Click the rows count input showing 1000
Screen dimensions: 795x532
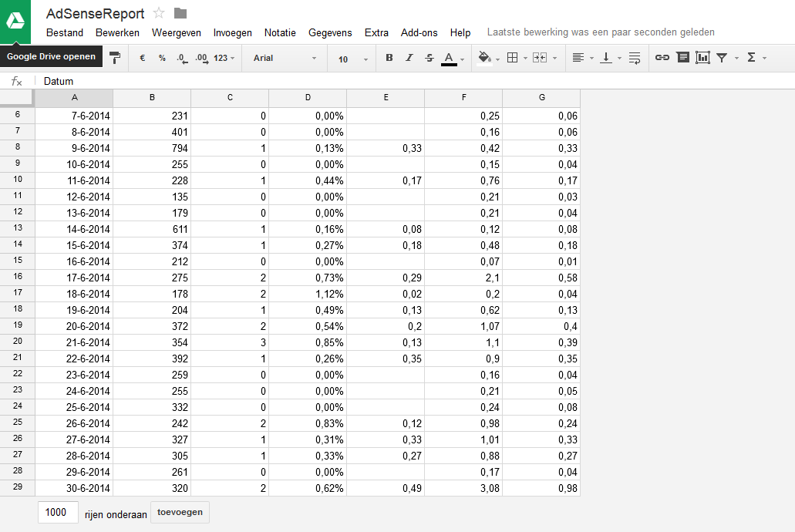[x=58, y=512]
